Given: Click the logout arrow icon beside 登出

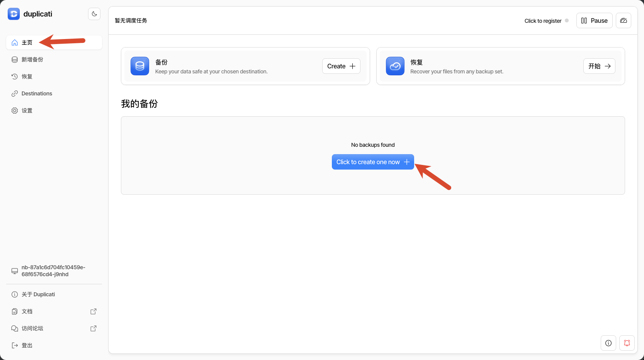Looking at the screenshot, I should (15, 345).
